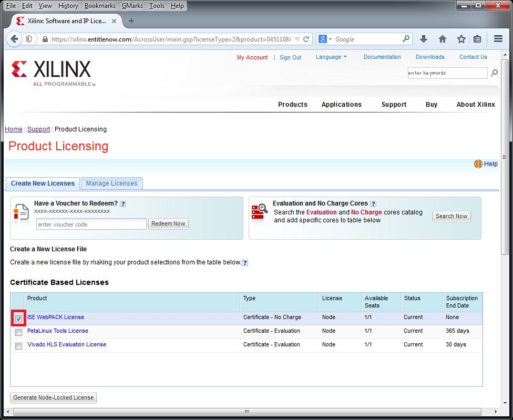The height and width of the screenshot is (420, 513).
Task: Click the orange Help info icon
Action: 478,164
